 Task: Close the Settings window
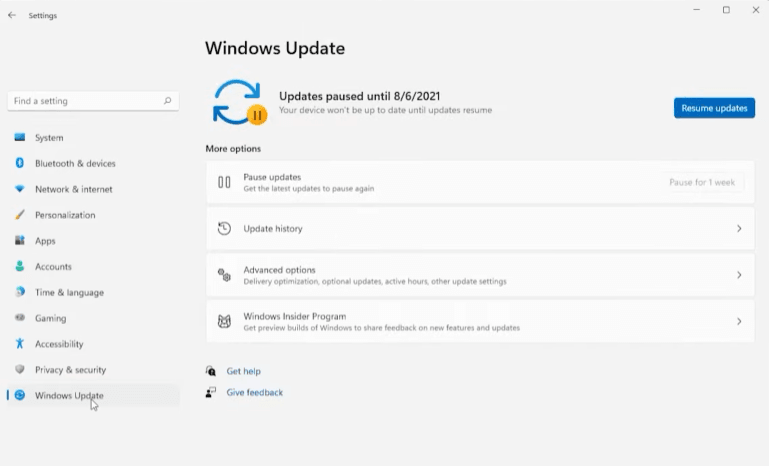[756, 10]
